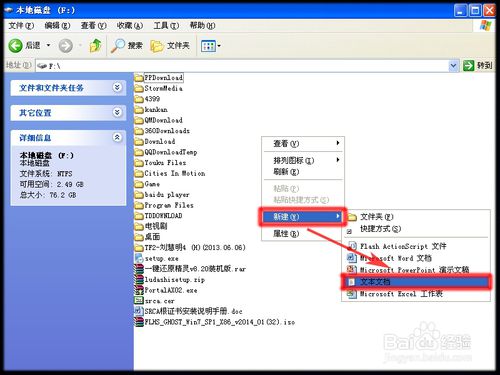Select the TDDOWNLOAD folder
The height and width of the screenshot is (375, 500).
coord(159,216)
